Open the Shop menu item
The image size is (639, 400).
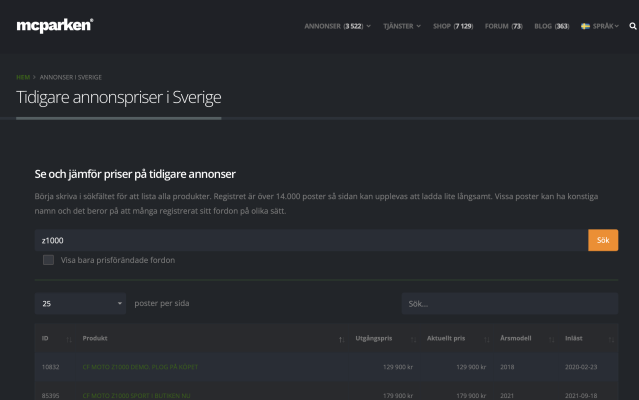coord(453,26)
